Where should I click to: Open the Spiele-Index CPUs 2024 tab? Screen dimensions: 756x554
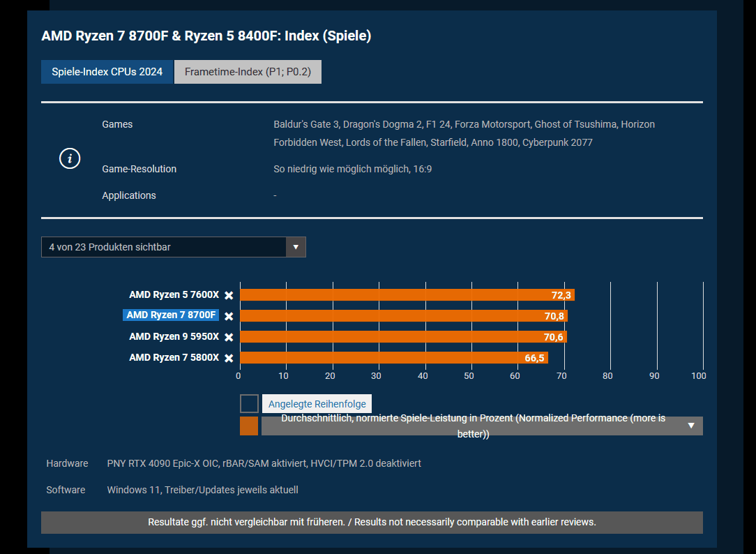tap(107, 72)
